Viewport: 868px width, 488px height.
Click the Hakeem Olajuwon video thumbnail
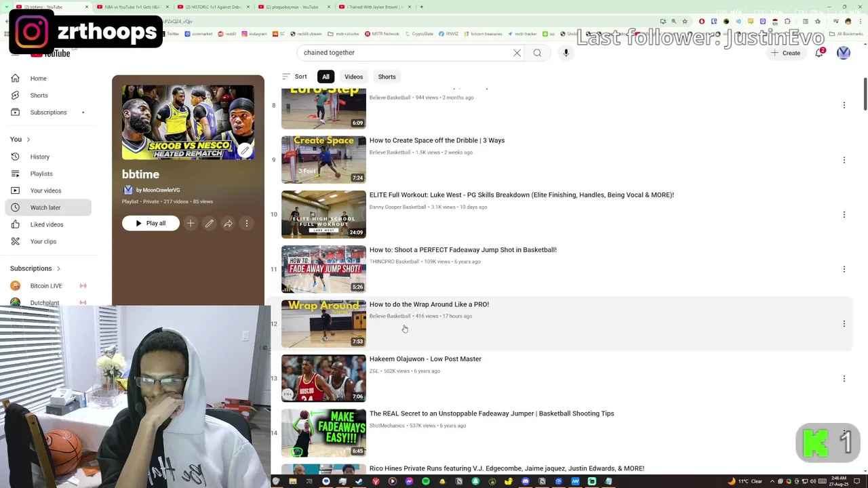coord(323,378)
